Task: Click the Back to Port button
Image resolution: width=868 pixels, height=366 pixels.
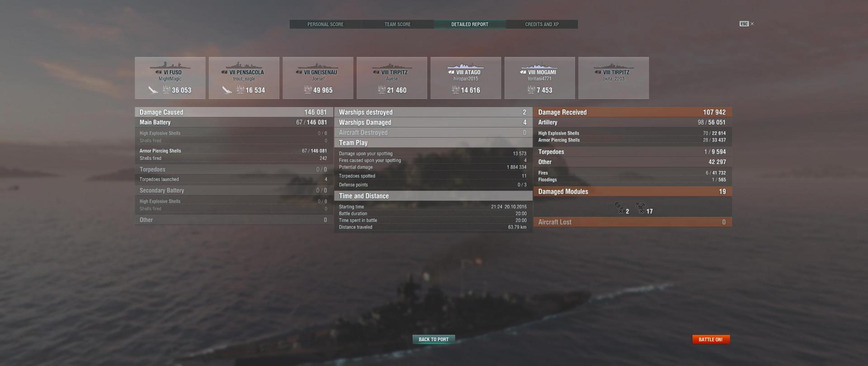Action: coord(434,339)
